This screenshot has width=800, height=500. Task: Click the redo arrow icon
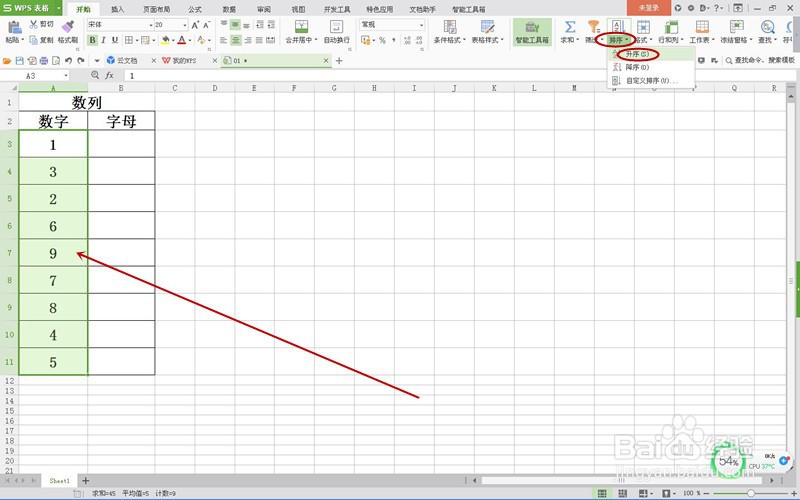point(81,61)
